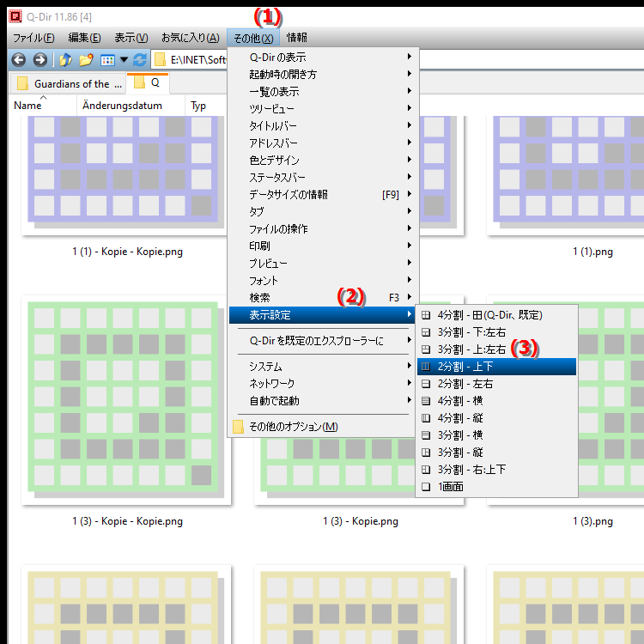Screen dimensions: 644x644
Task: Open データサイズの情報 [F9] entry
Action: coord(324,195)
